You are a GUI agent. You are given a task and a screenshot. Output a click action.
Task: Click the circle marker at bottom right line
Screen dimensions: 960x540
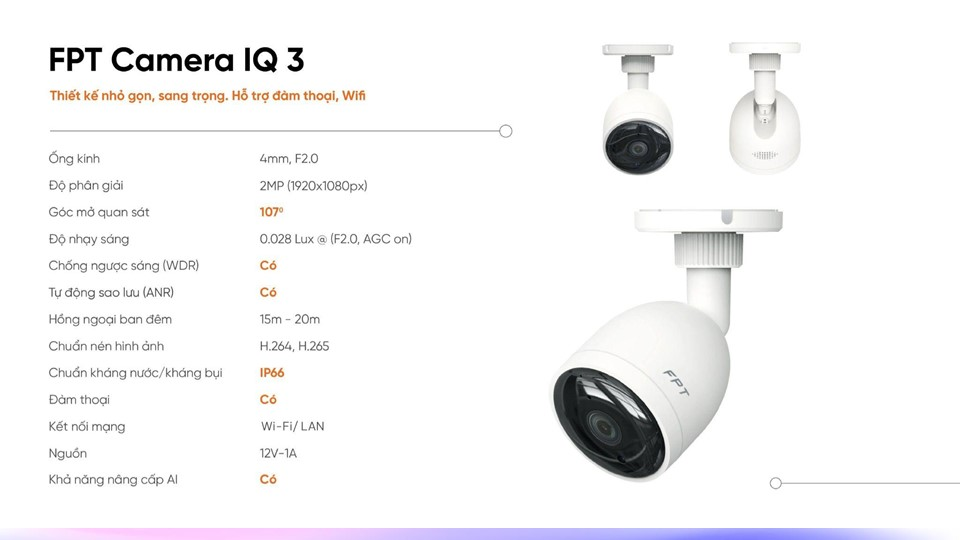(776, 483)
